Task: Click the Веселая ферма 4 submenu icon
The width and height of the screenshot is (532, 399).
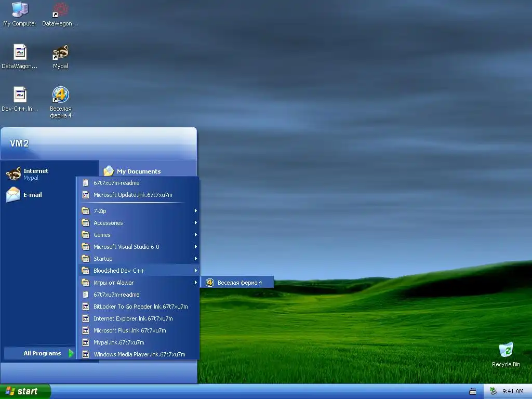Action: (x=210, y=282)
